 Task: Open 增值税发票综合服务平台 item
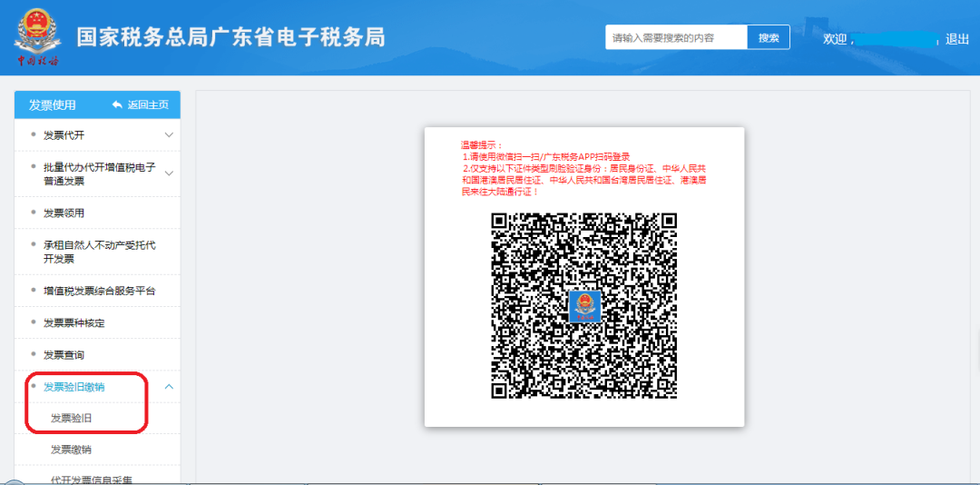pyautogui.click(x=100, y=291)
